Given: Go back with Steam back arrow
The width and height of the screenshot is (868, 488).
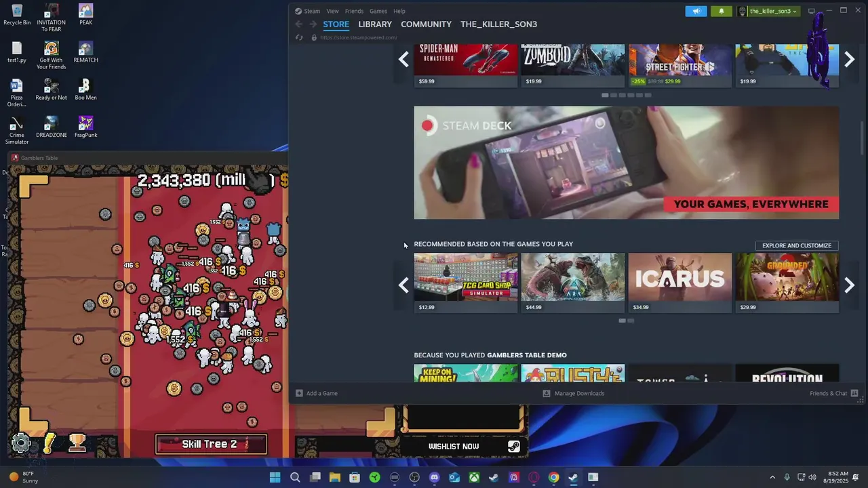Looking at the screenshot, I should click(x=299, y=24).
